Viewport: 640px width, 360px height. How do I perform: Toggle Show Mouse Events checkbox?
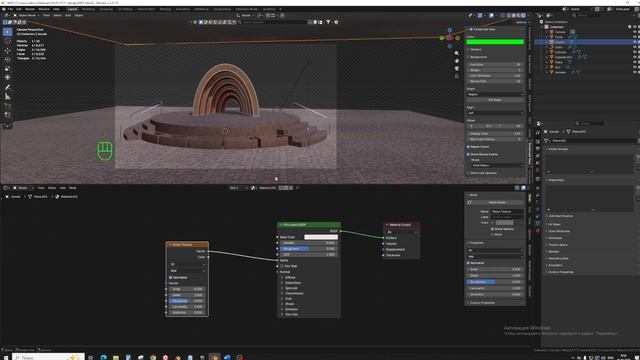pos(469,154)
